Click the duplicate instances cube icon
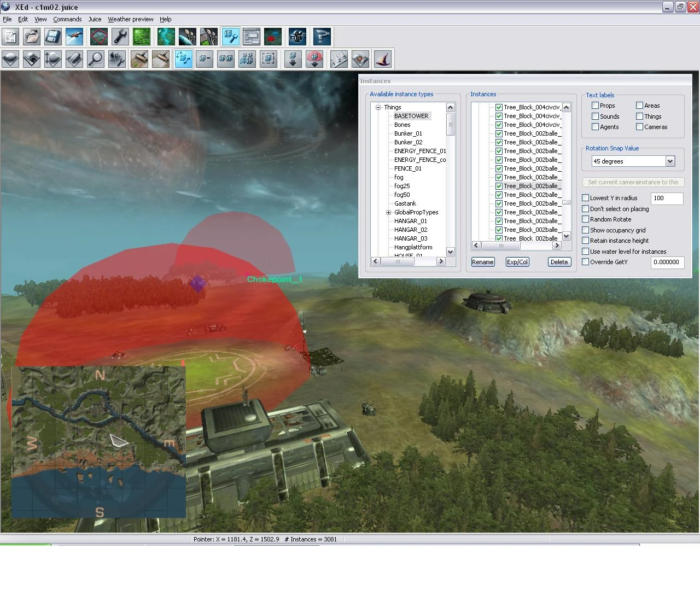 (225, 59)
